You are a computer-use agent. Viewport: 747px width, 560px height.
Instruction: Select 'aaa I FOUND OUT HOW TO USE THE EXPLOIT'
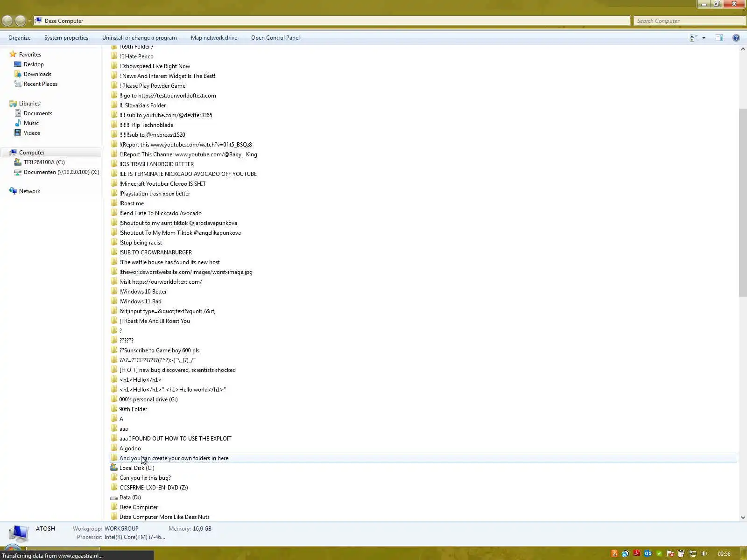[x=175, y=439]
